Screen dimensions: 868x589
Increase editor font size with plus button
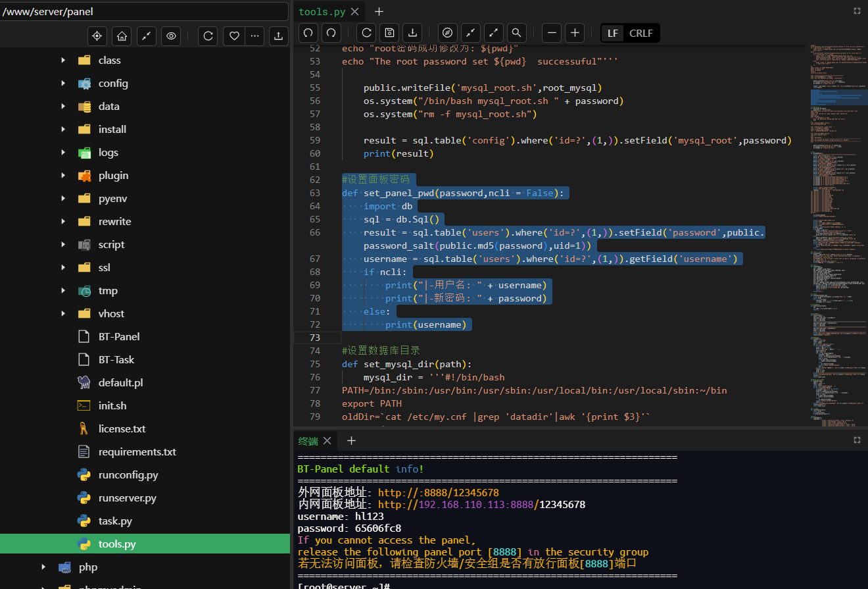pyautogui.click(x=574, y=33)
